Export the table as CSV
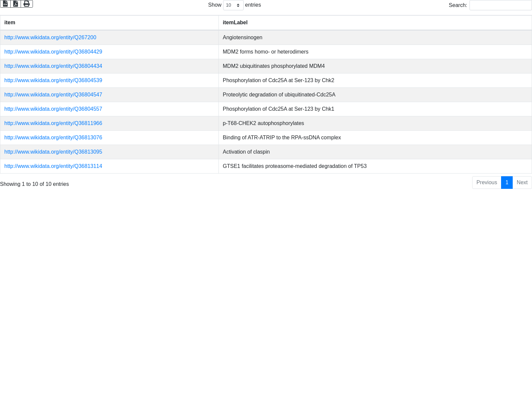 tap(5, 4)
